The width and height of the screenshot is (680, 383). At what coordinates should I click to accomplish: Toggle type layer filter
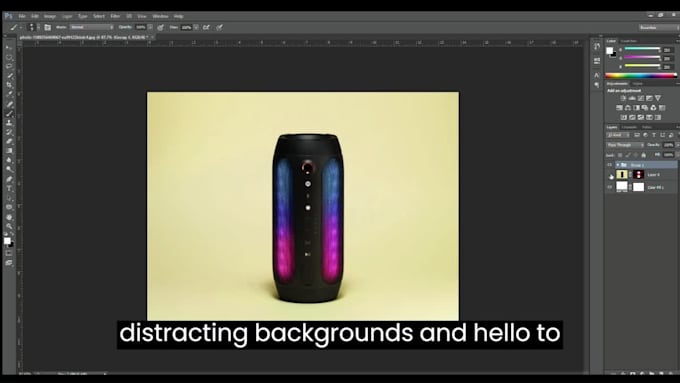pyautogui.click(x=654, y=135)
